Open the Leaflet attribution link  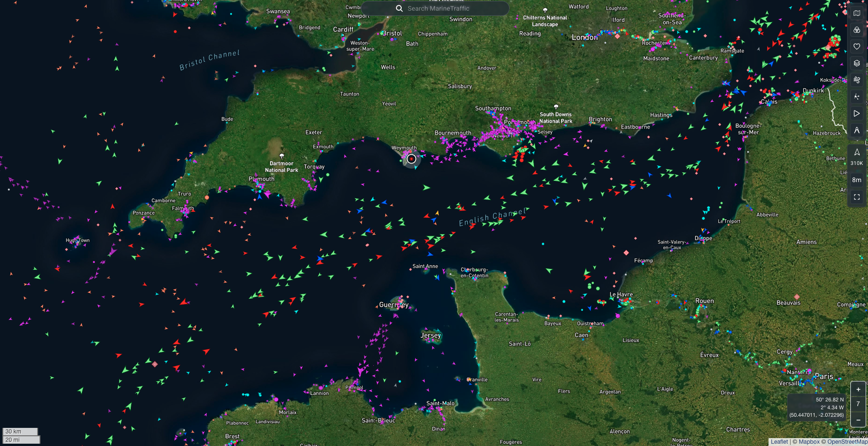[x=780, y=442]
